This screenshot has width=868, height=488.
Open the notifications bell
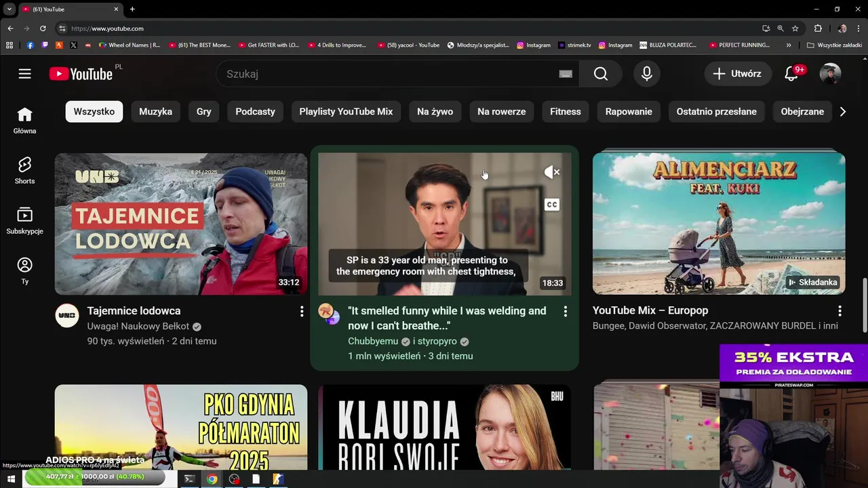[791, 74]
